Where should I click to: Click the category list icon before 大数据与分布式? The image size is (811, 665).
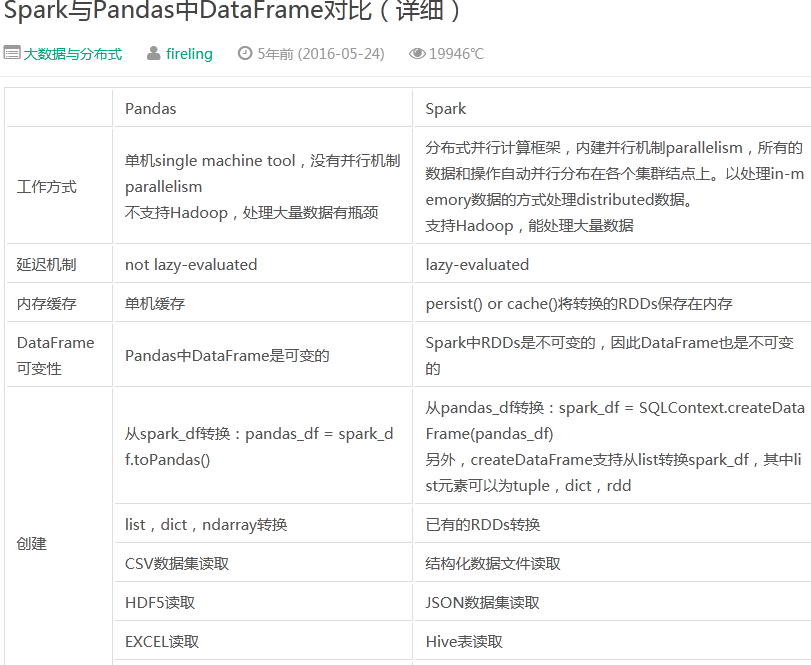(11, 53)
